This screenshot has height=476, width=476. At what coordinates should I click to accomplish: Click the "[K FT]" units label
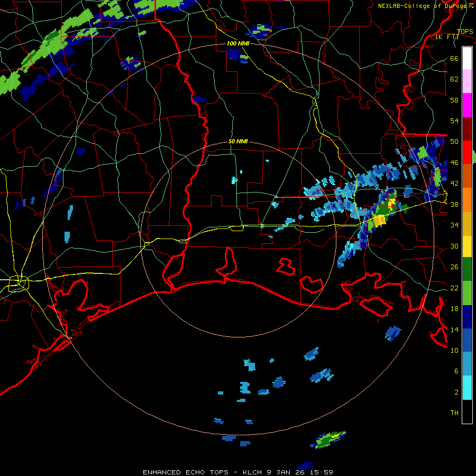point(447,37)
